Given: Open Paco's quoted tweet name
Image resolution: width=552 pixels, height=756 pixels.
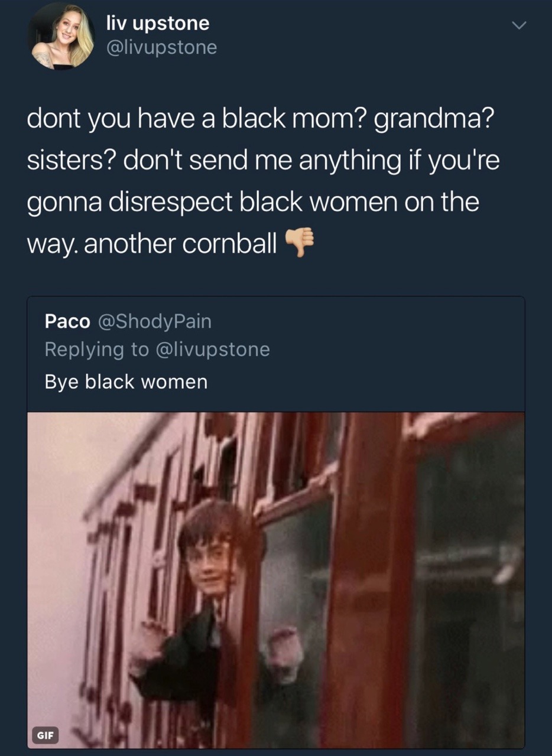Looking at the screenshot, I should [x=67, y=321].
